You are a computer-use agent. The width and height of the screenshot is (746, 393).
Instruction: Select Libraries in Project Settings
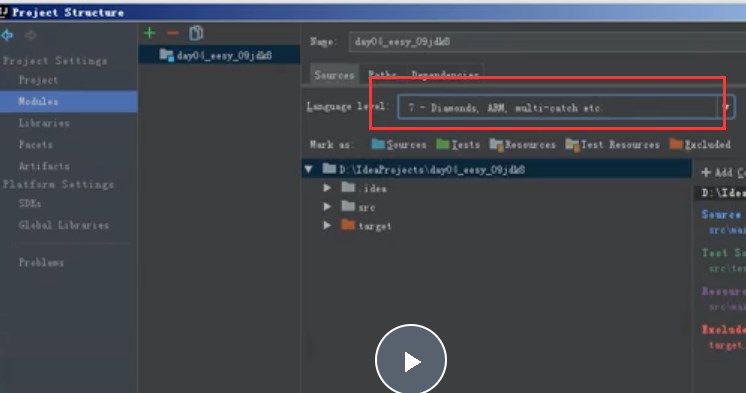44,123
